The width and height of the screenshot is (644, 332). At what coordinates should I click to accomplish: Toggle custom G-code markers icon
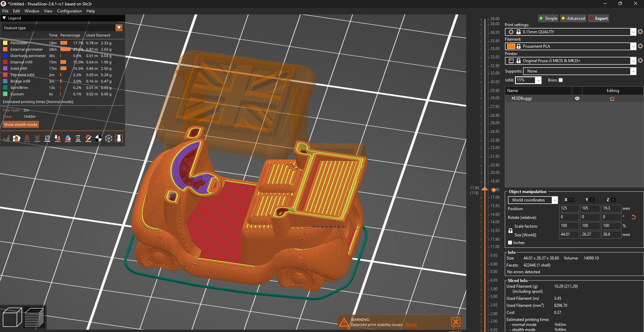[89, 138]
